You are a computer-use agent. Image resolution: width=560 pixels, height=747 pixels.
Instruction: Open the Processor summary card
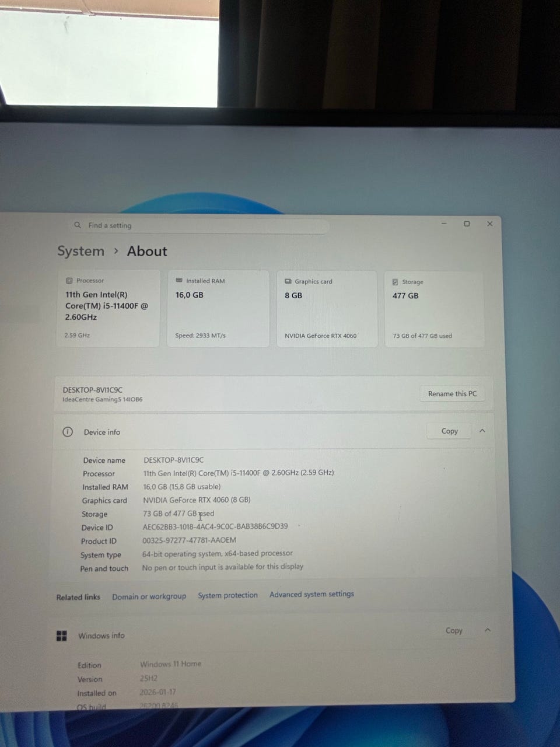click(108, 308)
